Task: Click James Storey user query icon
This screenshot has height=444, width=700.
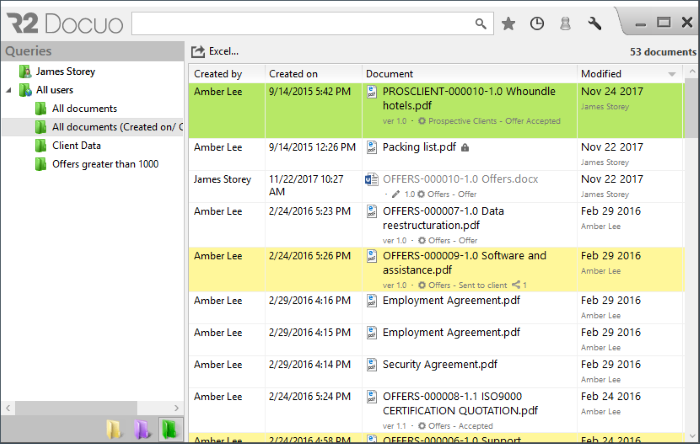Action: (25, 71)
